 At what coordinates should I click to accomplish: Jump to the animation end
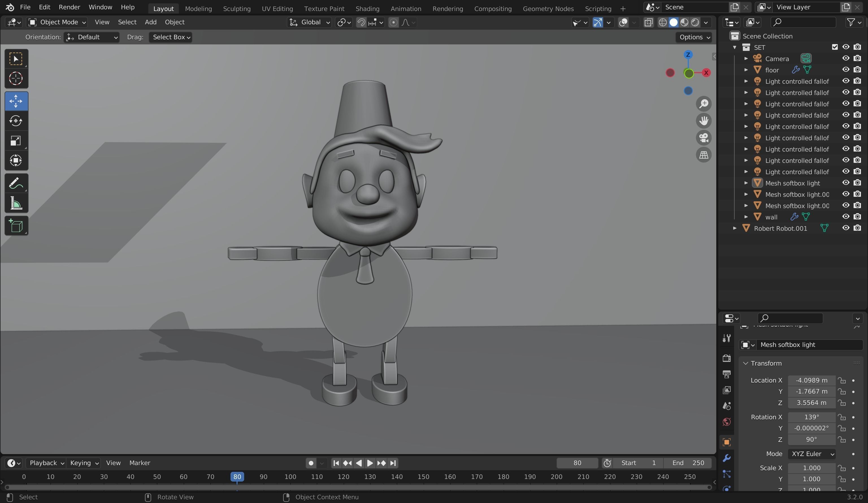(393, 463)
